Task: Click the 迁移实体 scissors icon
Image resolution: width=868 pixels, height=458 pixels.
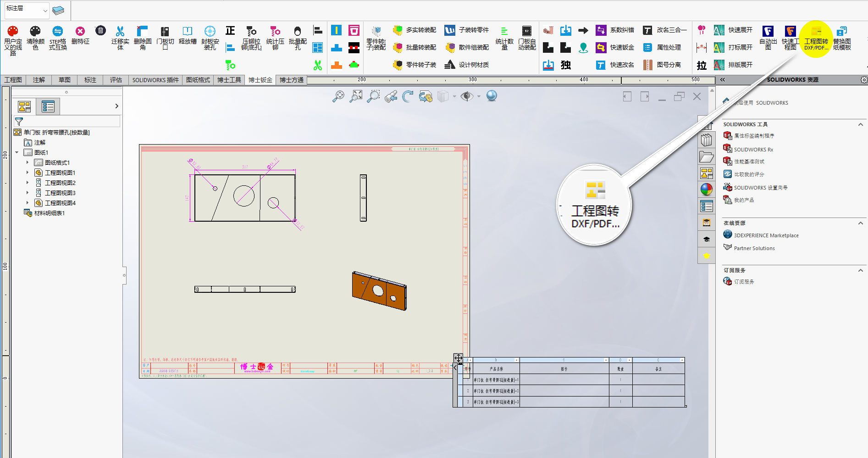Action: pyautogui.click(x=120, y=32)
